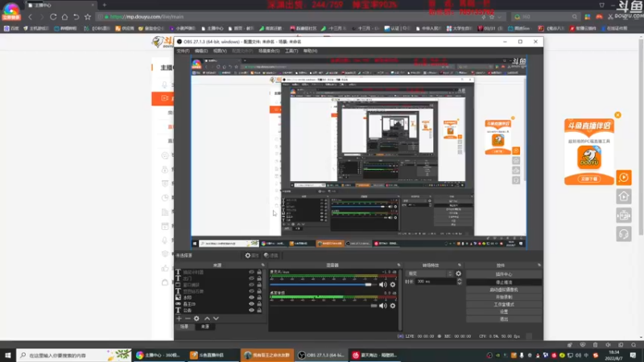Click 退出 button in OBS controls
This screenshot has width=644, height=362.
click(x=504, y=319)
